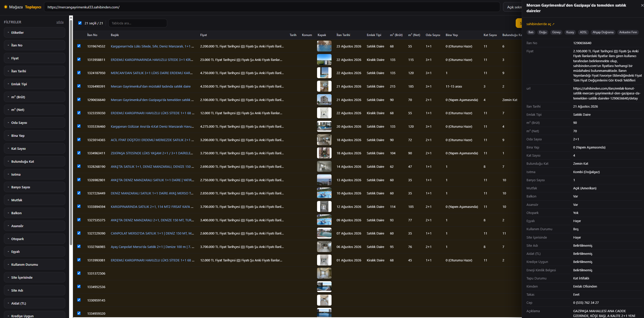The image size is (644, 318).
Task: Sort by the İlan Tarihi column header
Action: pyautogui.click(x=343, y=35)
